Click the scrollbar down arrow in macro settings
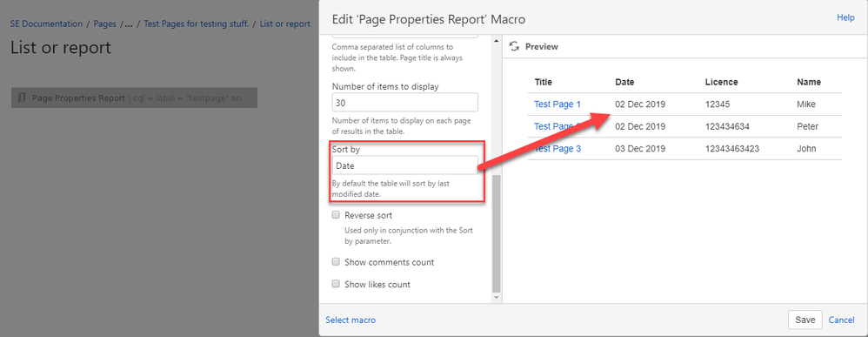868x337 pixels. tap(496, 298)
